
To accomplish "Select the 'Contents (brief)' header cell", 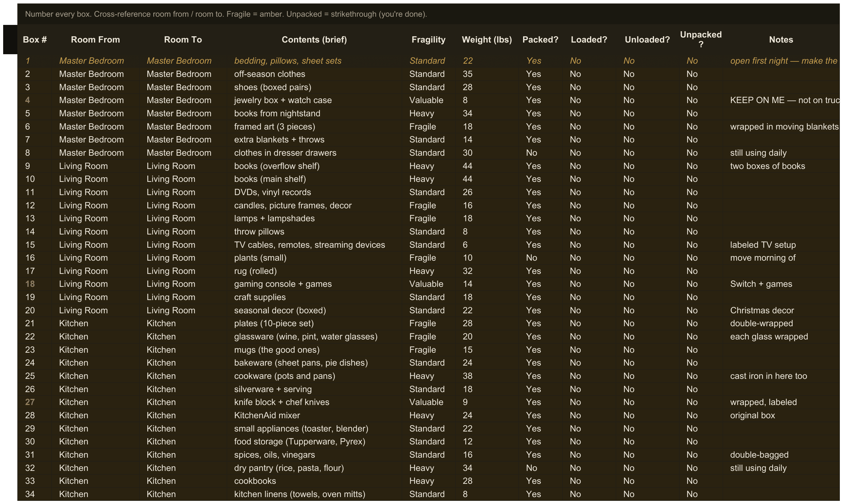I will (314, 39).
